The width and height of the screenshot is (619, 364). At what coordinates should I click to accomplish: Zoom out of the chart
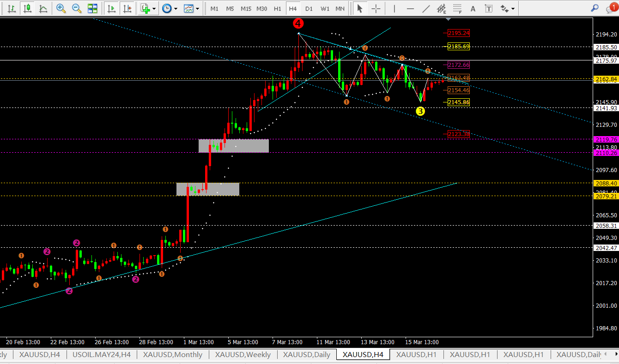pyautogui.click(x=77, y=8)
